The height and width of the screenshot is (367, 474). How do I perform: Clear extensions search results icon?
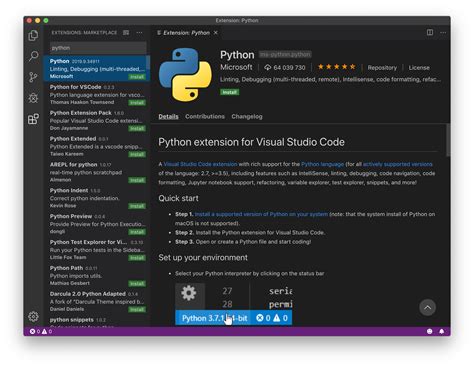[x=126, y=33]
